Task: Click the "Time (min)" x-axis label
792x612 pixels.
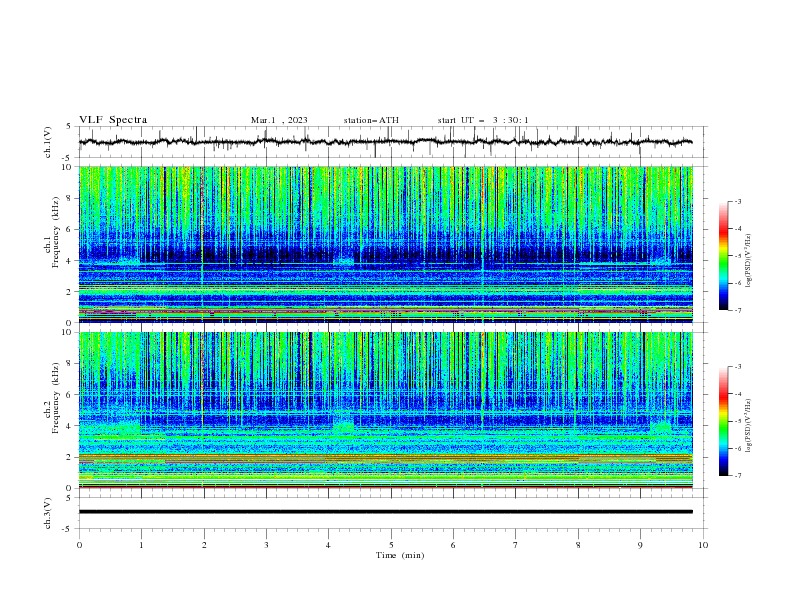Action: tap(400, 555)
